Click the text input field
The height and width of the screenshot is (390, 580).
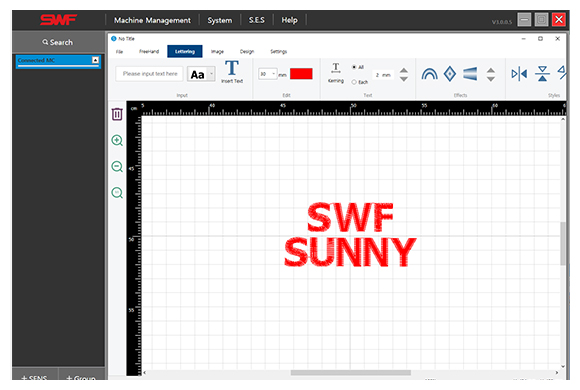coord(149,74)
